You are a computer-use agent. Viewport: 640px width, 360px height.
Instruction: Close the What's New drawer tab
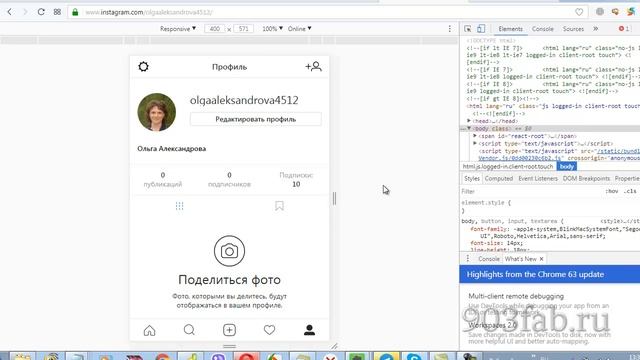542,259
